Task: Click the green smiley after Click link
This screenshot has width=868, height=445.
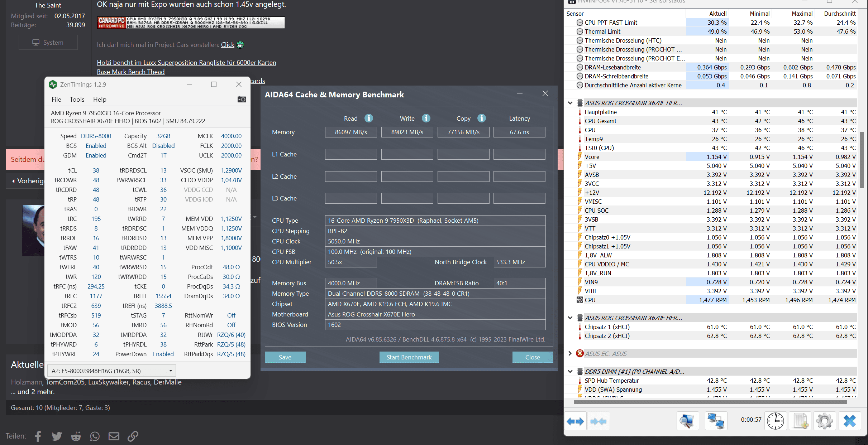Action: click(x=240, y=45)
